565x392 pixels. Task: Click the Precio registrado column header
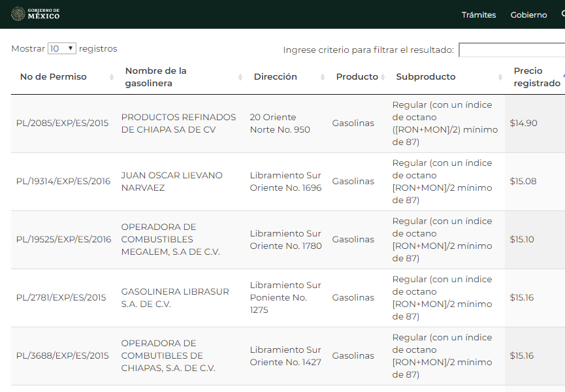[537, 76]
